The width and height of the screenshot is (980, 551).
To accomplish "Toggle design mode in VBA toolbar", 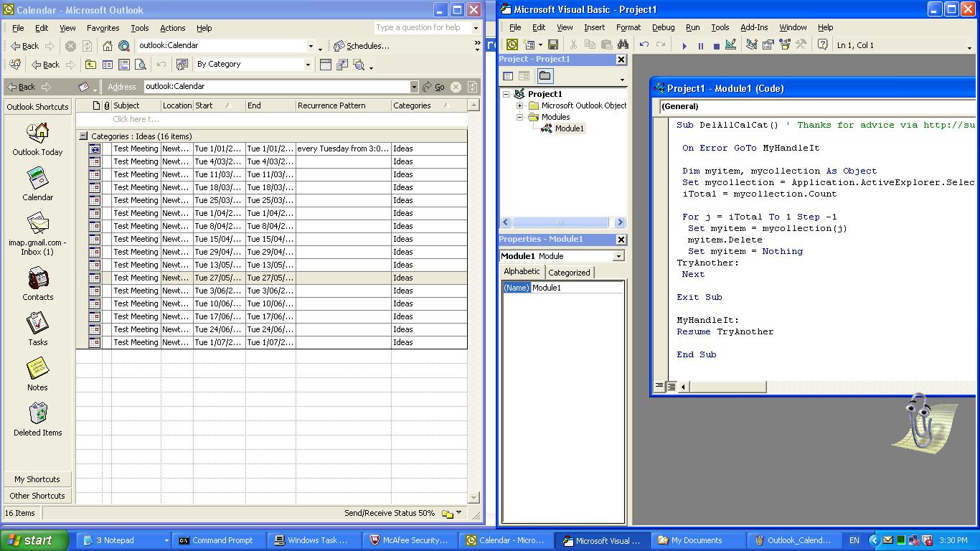I will click(x=730, y=44).
